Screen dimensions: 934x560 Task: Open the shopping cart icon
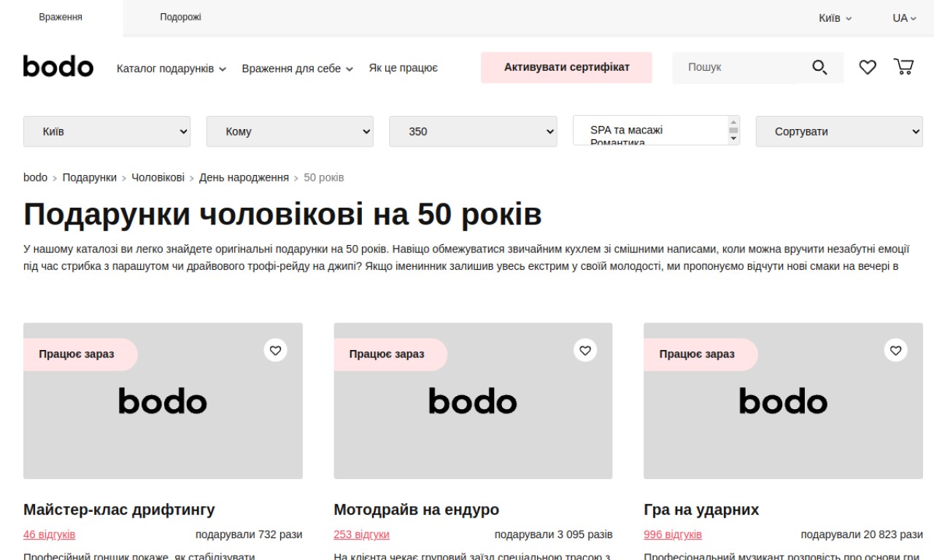coord(903,67)
